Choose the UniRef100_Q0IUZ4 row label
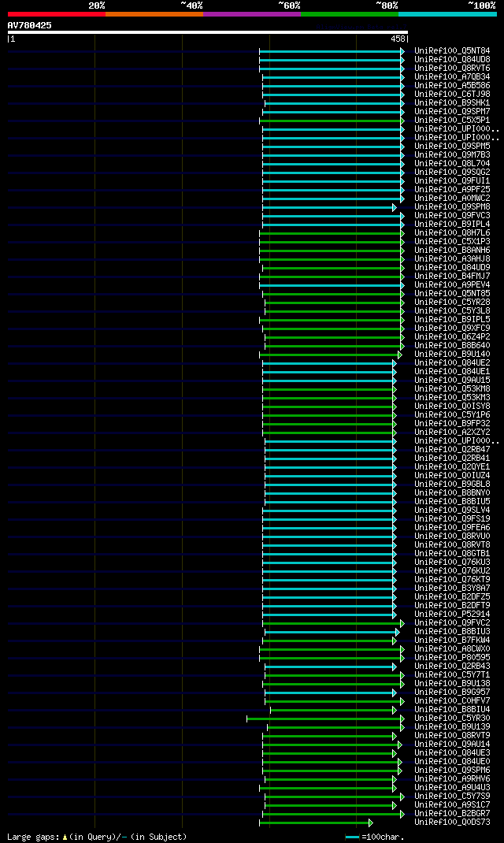Image resolution: width=504 pixels, height=843 pixels. 452,475
